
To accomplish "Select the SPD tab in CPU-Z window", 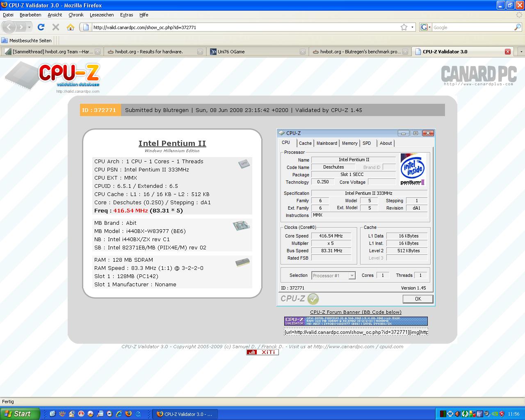I will 367,143.
